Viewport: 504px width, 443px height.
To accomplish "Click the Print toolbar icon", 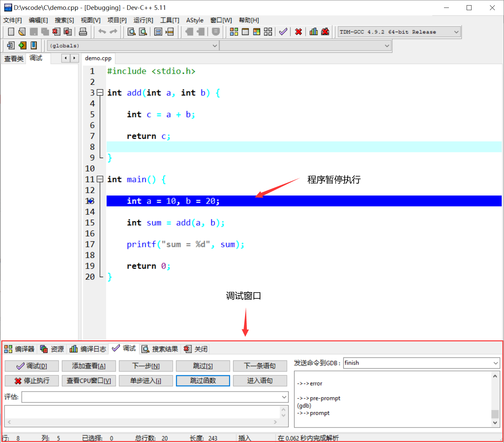I will [83, 32].
